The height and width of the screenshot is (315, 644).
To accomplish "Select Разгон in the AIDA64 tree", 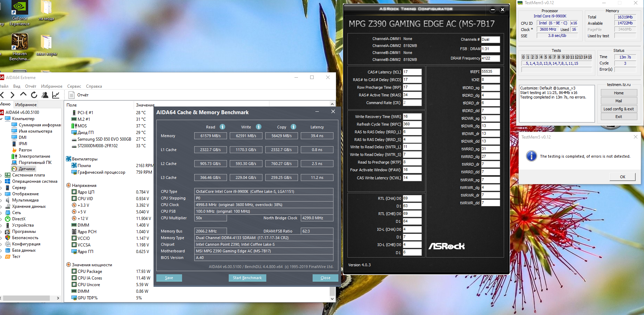I will (22, 150).
